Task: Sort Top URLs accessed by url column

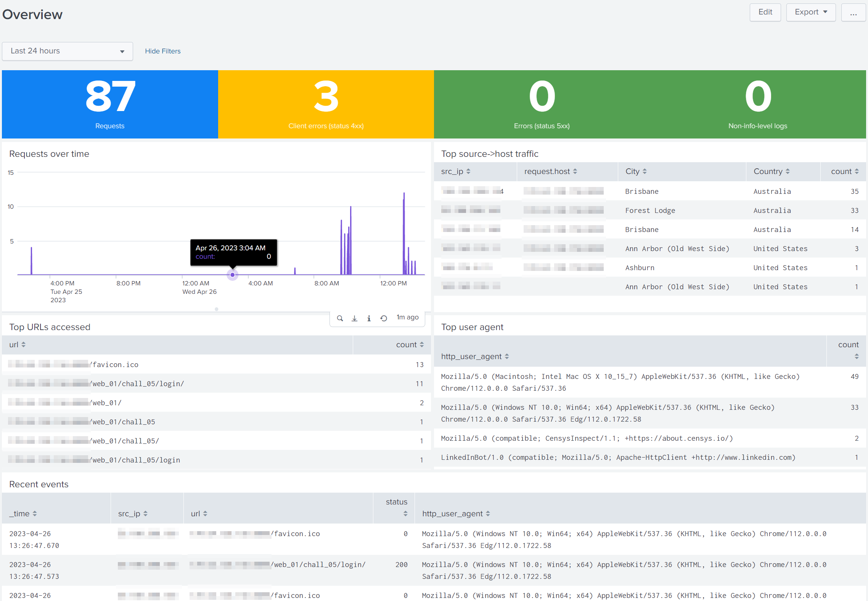Action: pyautogui.click(x=17, y=345)
